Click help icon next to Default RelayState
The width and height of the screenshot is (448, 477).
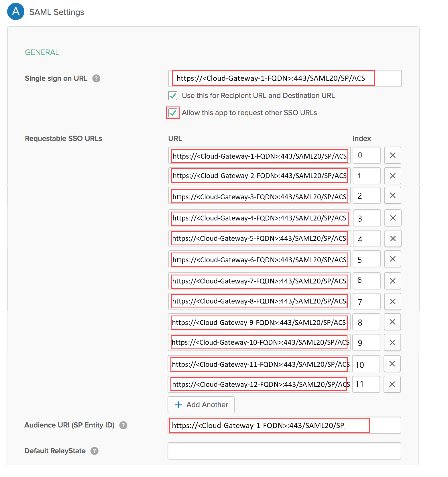pos(95,451)
